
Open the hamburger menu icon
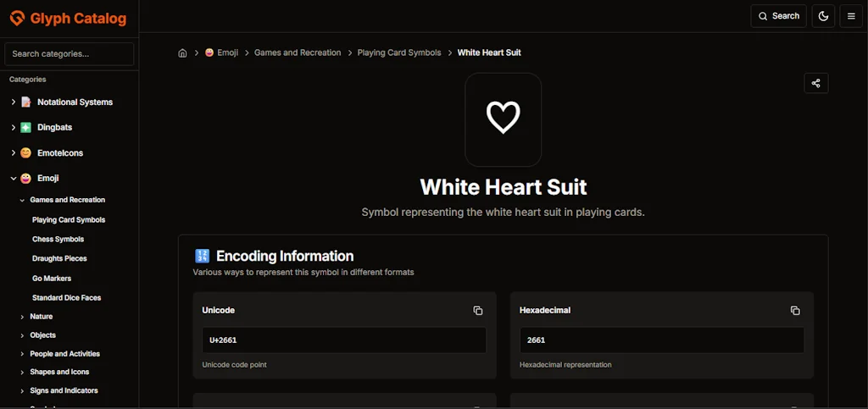point(851,16)
